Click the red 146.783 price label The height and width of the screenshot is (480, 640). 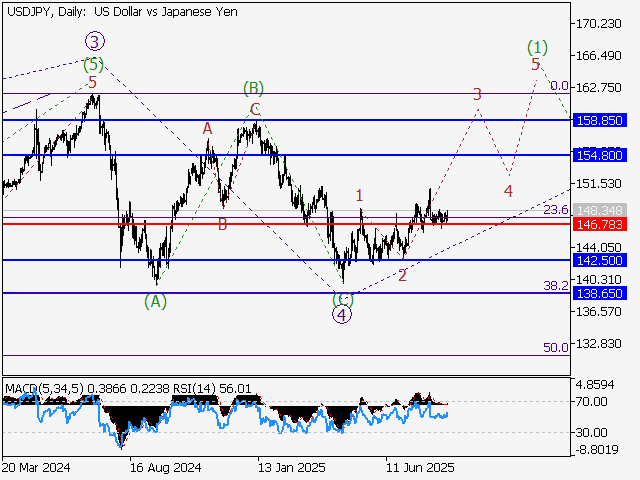pyautogui.click(x=600, y=226)
